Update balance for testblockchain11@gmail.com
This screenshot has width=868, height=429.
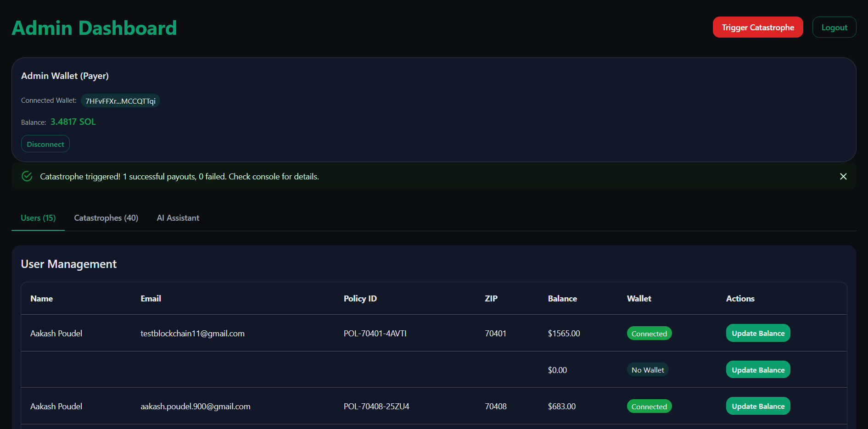pos(758,333)
